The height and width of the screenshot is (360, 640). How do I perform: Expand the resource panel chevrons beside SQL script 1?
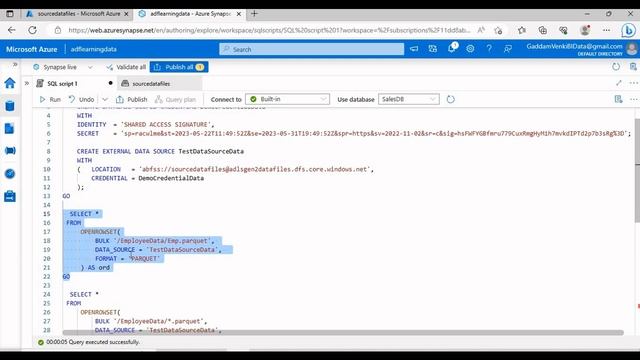tap(27, 83)
